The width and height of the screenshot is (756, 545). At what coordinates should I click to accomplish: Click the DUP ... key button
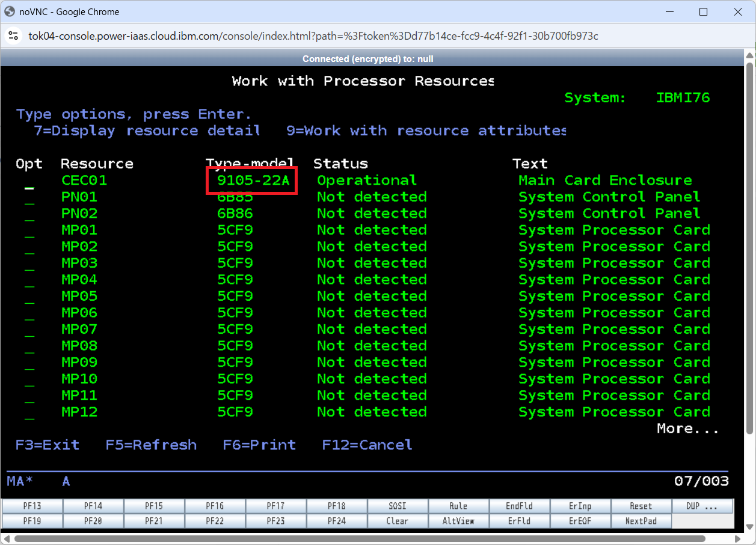click(x=702, y=506)
